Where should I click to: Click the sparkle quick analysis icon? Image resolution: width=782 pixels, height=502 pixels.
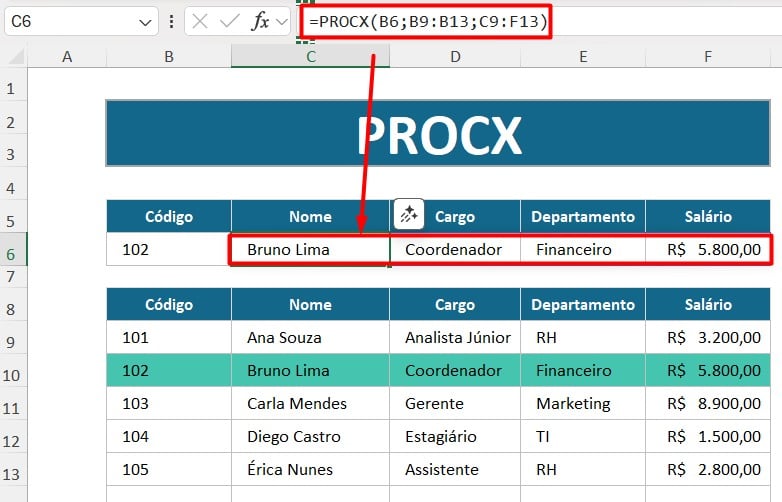click(409, 214)
